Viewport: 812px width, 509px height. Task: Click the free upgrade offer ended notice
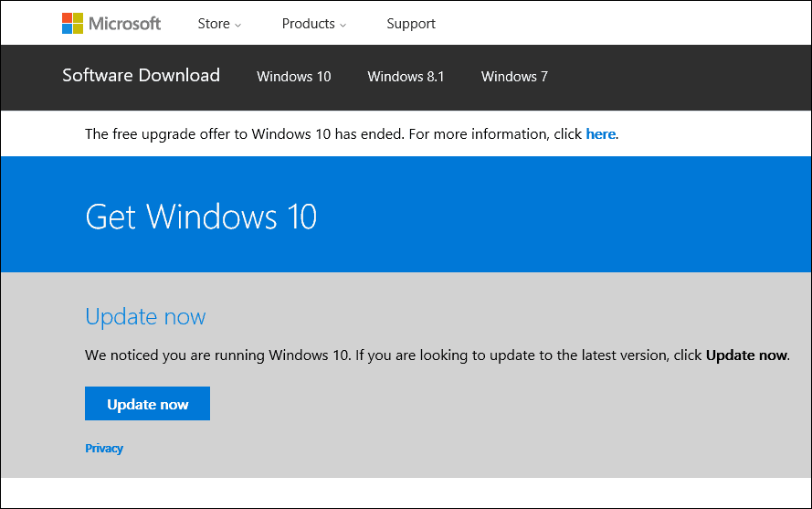tap(352, 134)
